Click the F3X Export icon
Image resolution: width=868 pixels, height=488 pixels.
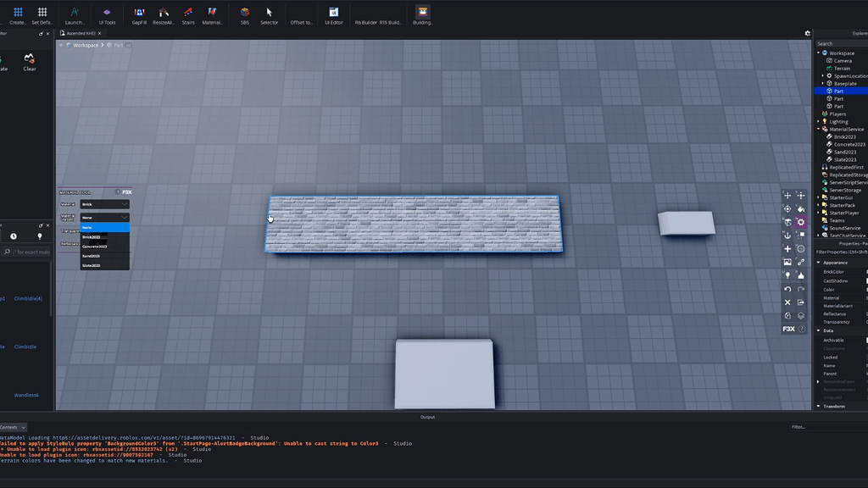tap(801, 302)
